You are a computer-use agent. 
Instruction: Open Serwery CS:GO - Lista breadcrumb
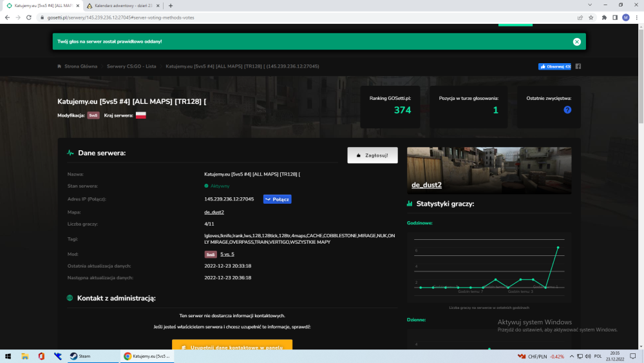tap(131, 66)
